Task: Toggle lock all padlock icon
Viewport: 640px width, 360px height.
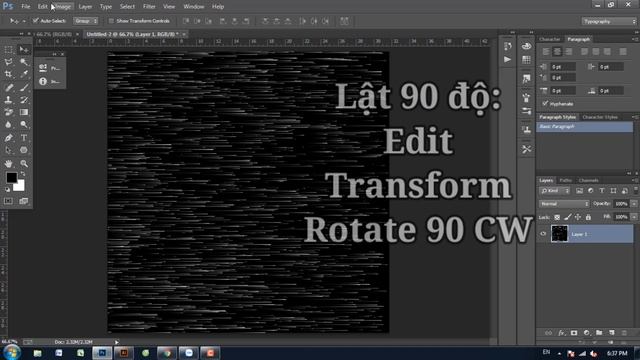Action: coord(588,217)
